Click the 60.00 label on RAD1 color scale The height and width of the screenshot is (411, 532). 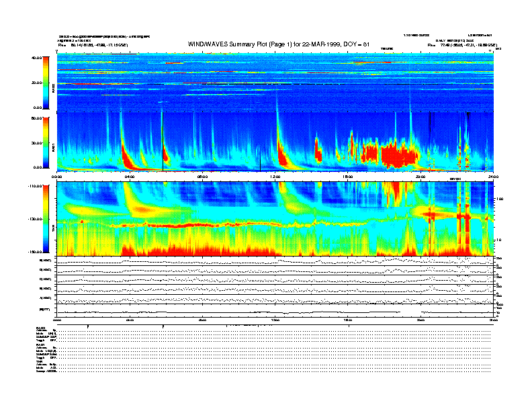pyautogui.click(x=36, y=118)
